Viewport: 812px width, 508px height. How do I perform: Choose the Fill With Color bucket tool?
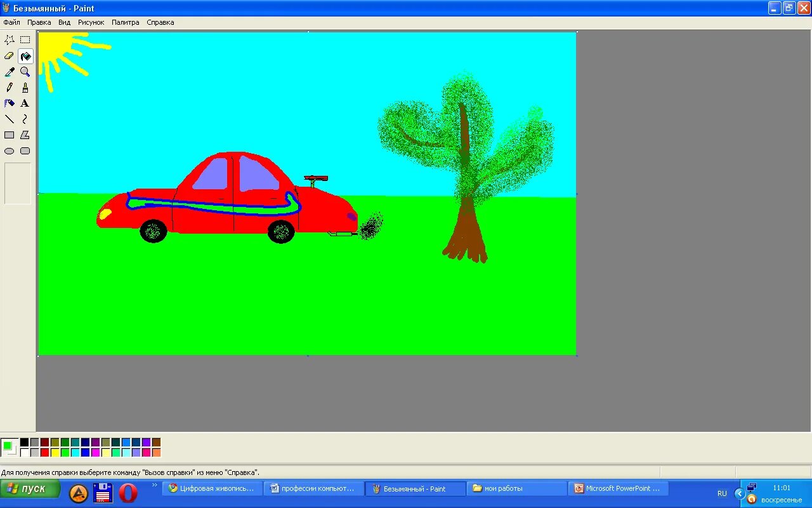(25, 56)
